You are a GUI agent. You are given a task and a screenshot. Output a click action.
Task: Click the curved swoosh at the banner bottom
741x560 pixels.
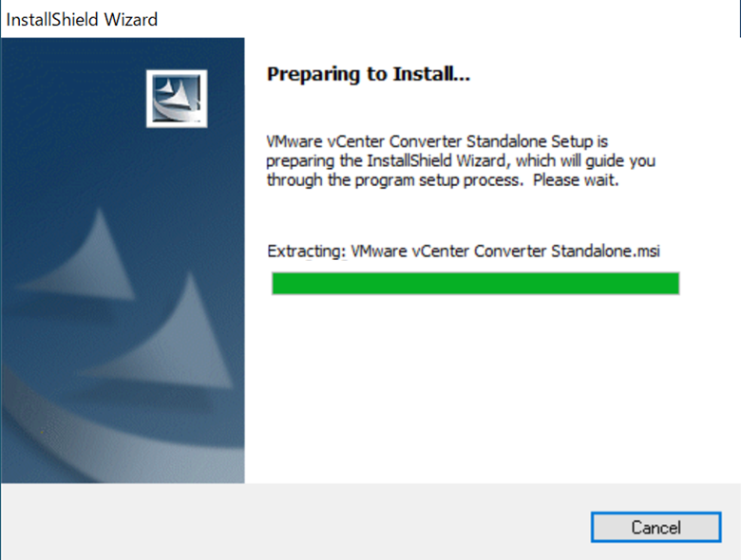(x=94, y=435)
